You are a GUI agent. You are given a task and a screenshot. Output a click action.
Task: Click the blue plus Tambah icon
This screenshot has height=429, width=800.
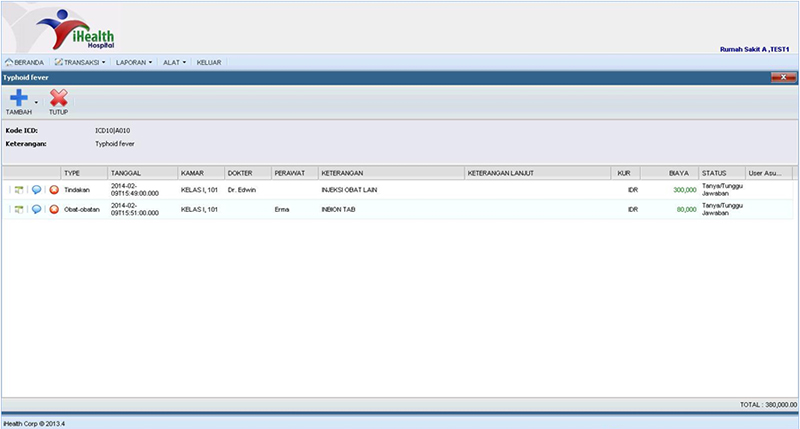(x=18, y=98)
